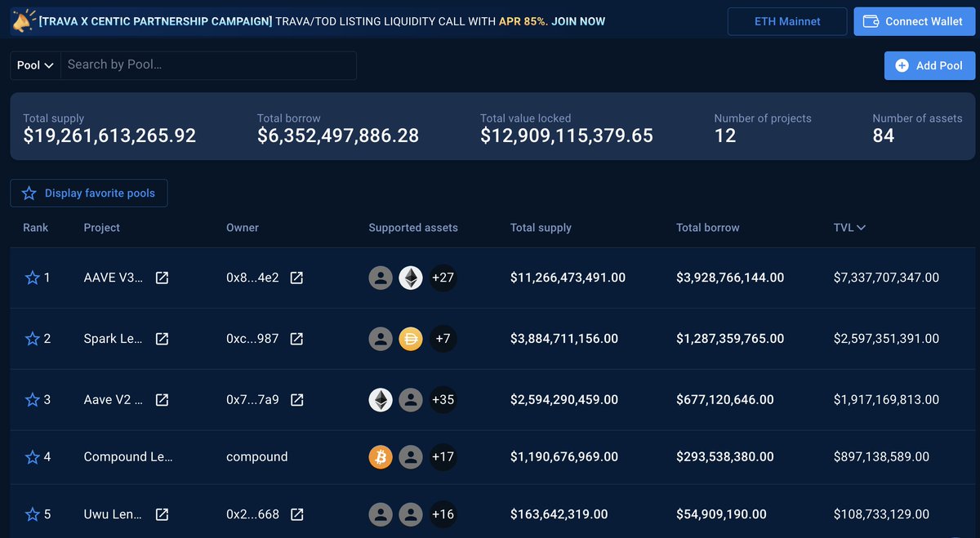The width and height of the screenshot is (980, 538).
Task: Open Aave V2 project external link icon
Action: pos(162,399)
